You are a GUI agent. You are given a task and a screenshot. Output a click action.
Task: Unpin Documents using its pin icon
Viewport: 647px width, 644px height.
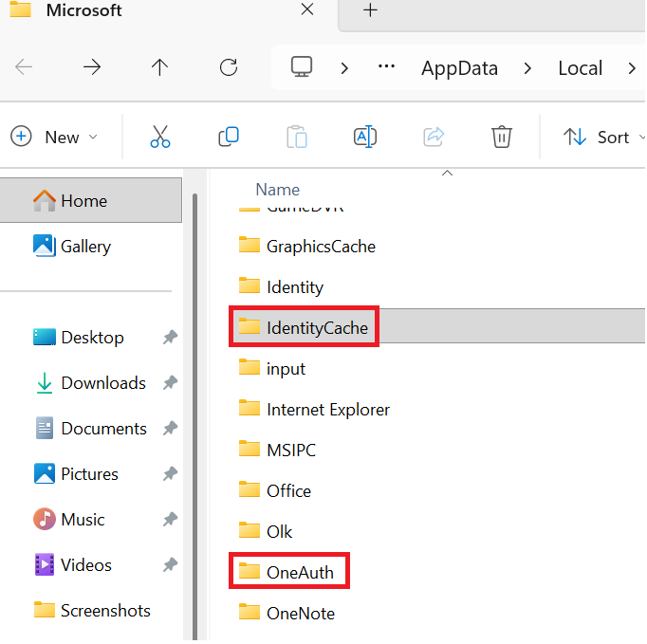tap(170, 429)
